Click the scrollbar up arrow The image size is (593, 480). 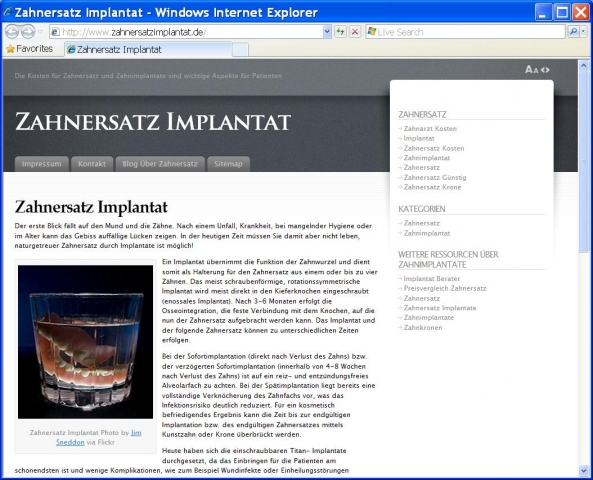[583, 65]
